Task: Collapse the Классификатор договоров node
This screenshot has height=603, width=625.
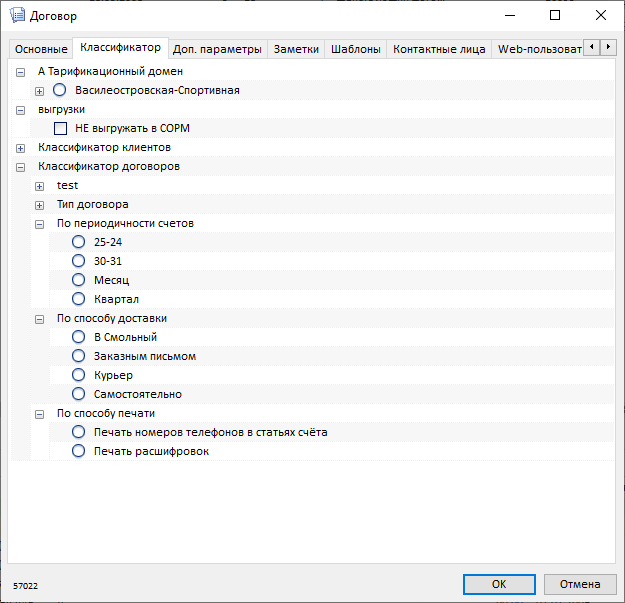Action: pos(20,167)
